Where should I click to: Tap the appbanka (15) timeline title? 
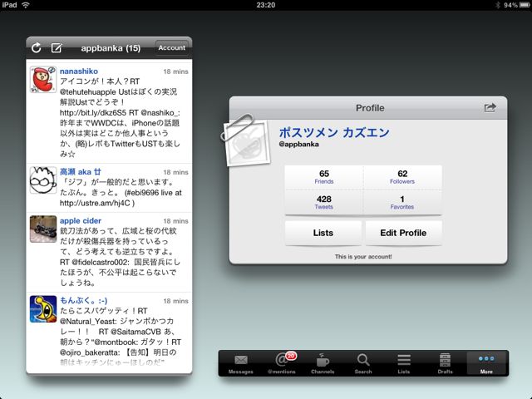111,48
